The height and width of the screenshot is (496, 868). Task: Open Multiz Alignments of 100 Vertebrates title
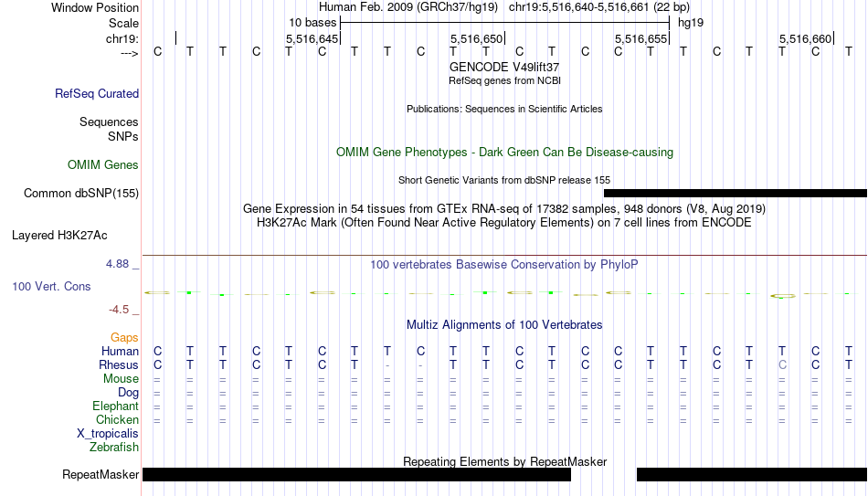(504, 325)
